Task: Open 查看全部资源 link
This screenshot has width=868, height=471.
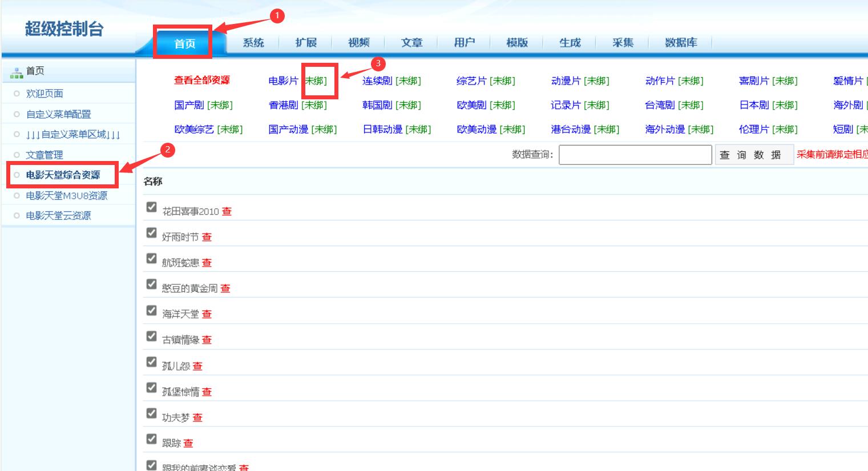Action: pos(202,80)
